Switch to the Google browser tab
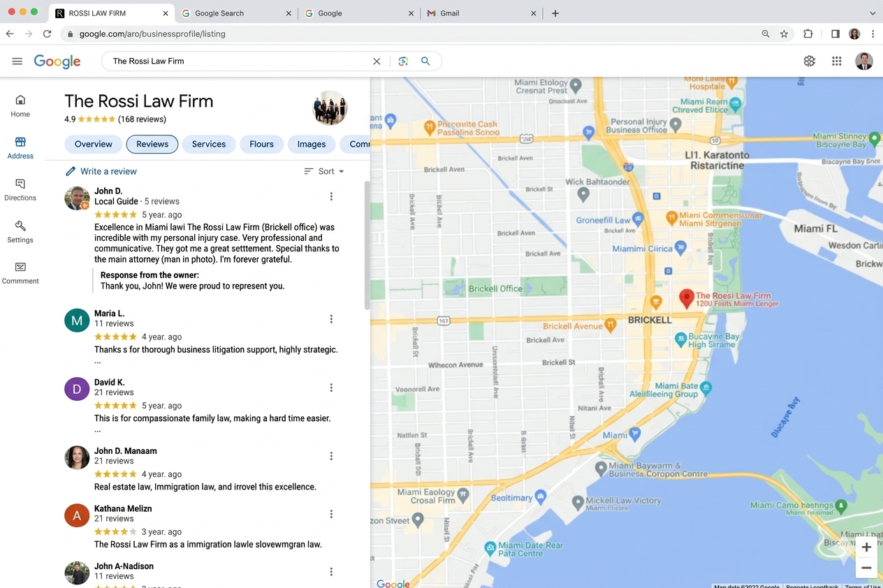Viewport: 883px width, 588px height. [359, 13]
